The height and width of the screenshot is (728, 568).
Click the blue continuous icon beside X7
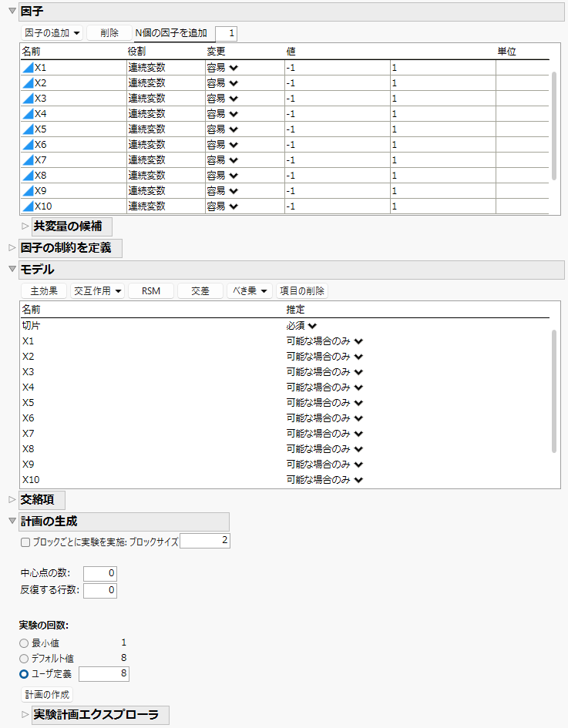pos(28,159)
